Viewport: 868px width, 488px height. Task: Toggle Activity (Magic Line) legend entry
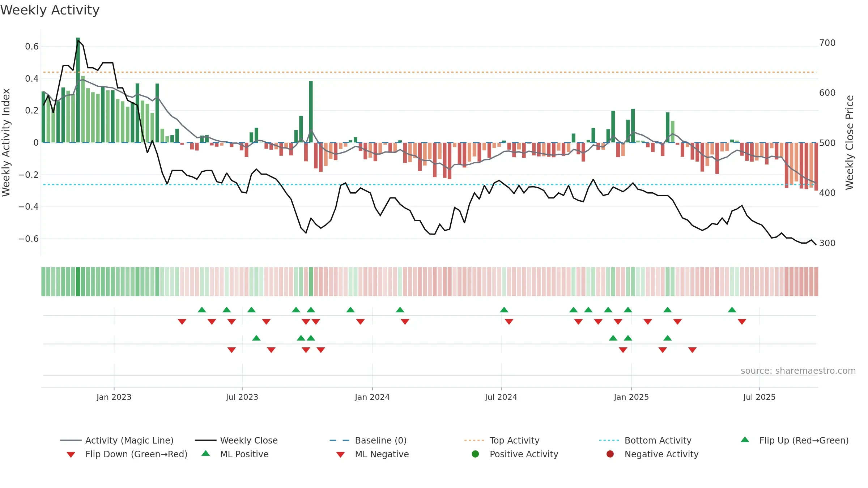117,440
